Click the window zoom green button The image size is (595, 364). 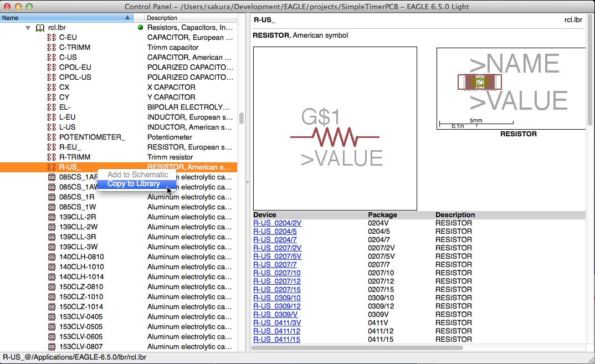point(29,7)
